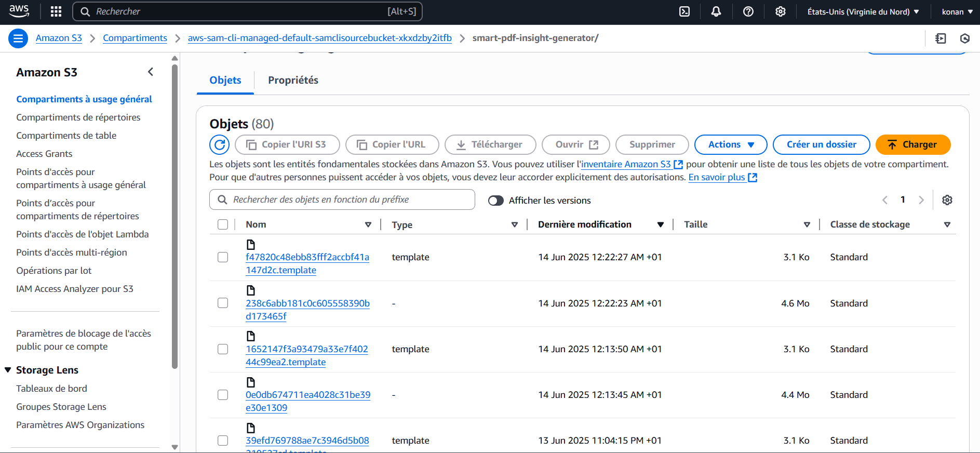This screenshot has width=980, height=453.
Task: Focus the AWS Rechercher search box
Action: coord(247,11)
